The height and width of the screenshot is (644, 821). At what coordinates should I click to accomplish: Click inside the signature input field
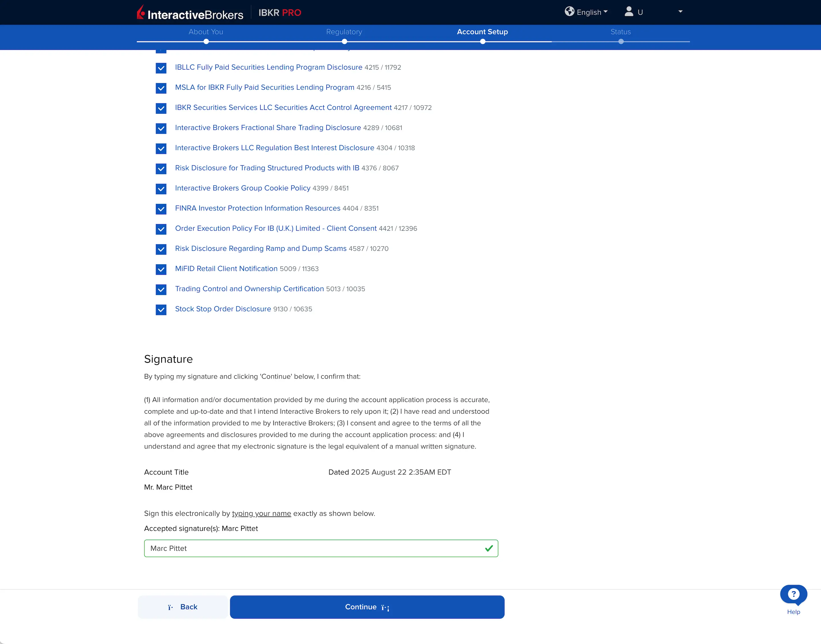[320, 548]
